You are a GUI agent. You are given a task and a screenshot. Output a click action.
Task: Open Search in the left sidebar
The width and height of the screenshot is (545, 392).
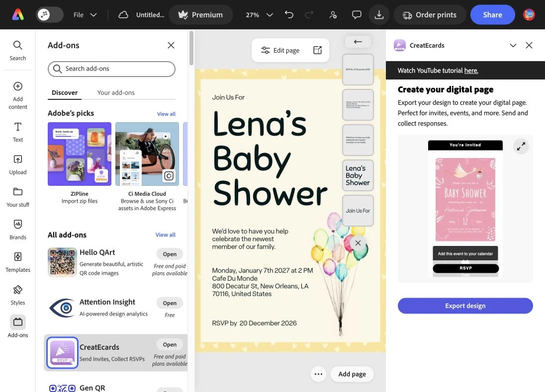coord(18,51)
